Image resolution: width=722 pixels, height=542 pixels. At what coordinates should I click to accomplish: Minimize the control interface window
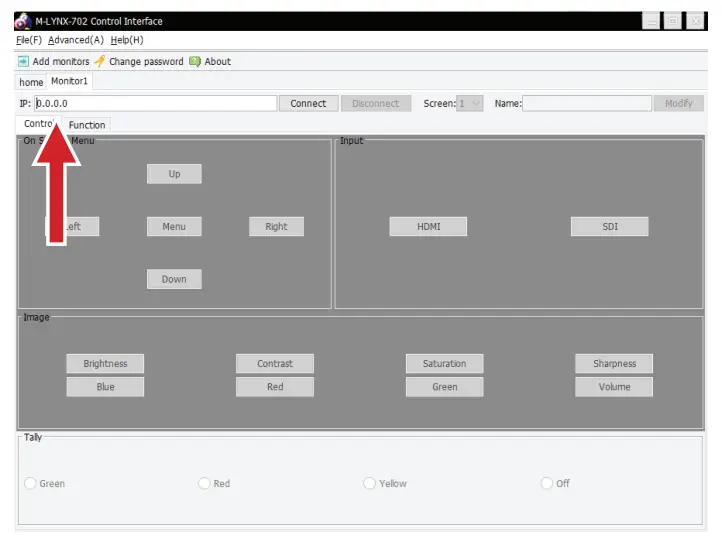click(x=651, y=21)
